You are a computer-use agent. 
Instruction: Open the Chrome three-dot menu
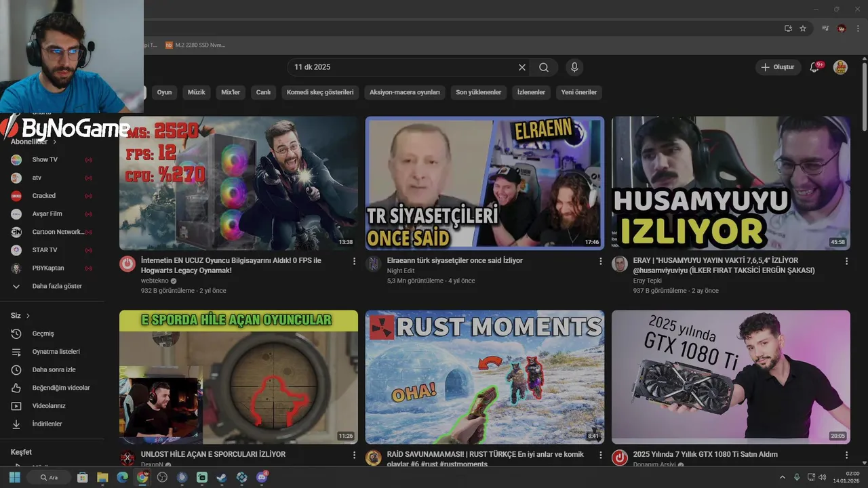coord(856,28)
